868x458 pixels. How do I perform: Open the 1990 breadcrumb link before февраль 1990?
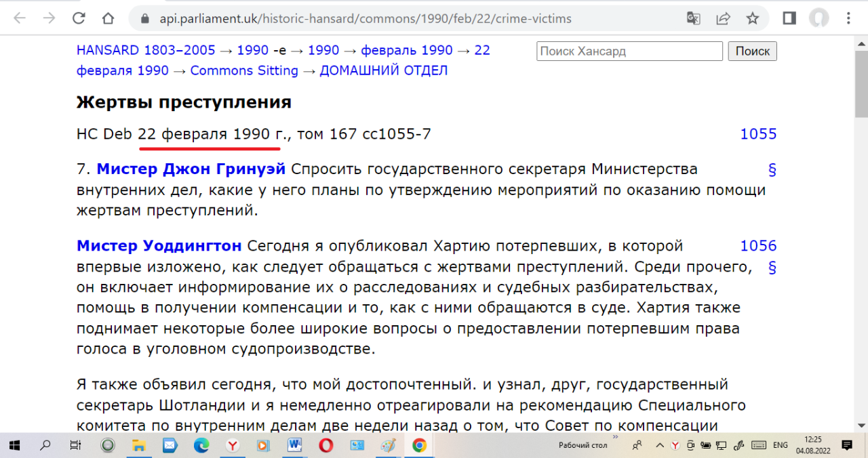point(323,50)
